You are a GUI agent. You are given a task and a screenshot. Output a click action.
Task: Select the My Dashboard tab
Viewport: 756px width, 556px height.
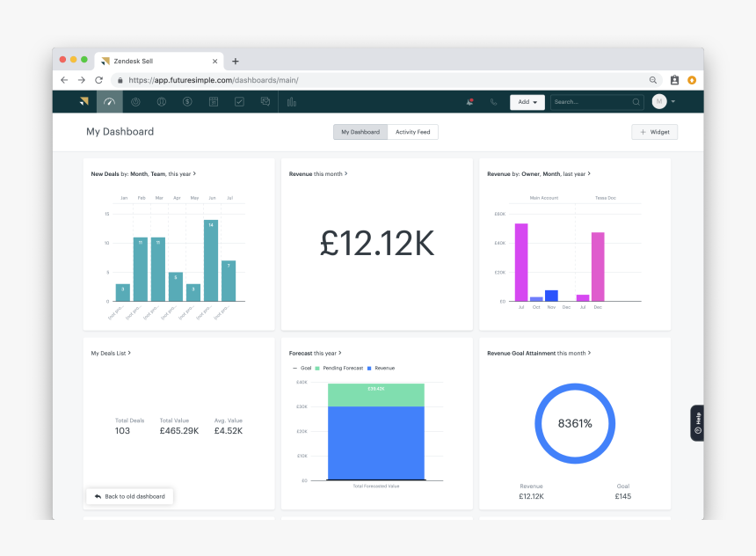point(360,132)
